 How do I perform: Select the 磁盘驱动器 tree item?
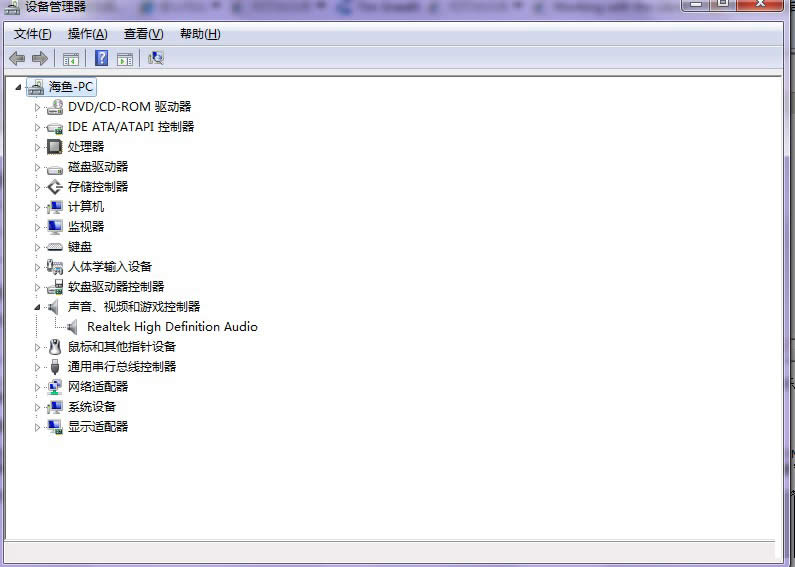[x=98, y=167]
